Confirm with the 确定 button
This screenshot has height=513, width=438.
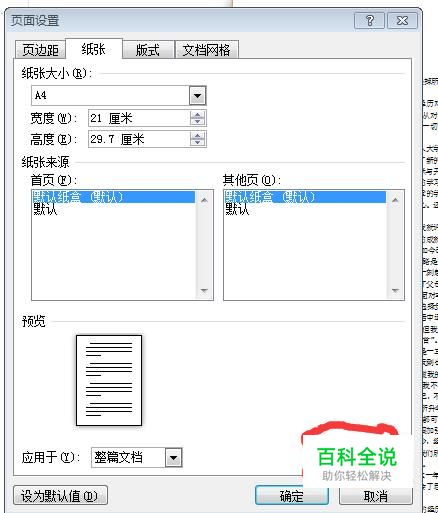pos(292,495)
